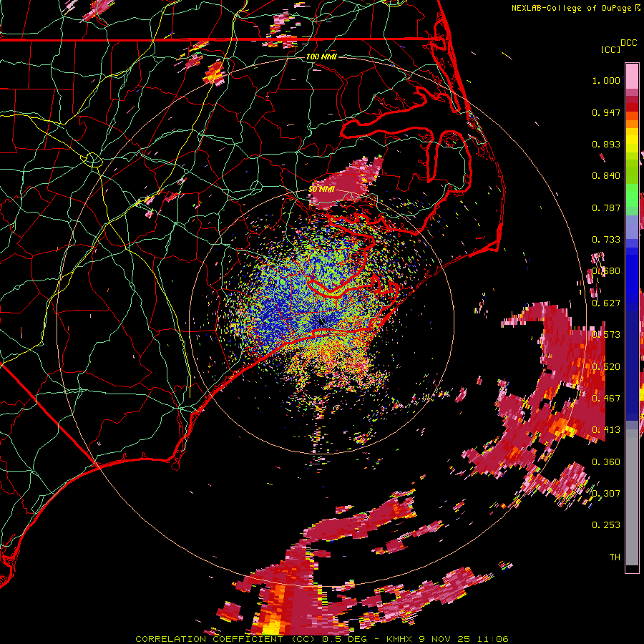Screen dimensions: 644x644
Task: Click the 1.000 color scale value
Action: (x=606, y=80)
